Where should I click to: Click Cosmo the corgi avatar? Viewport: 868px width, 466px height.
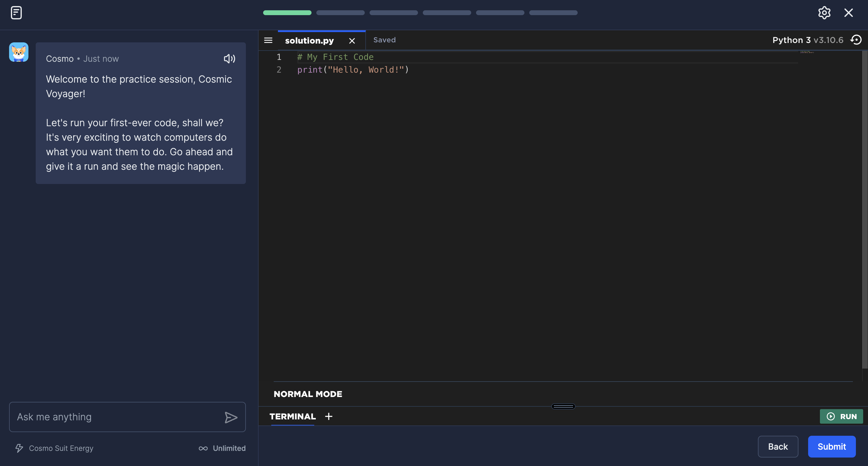(18, 52)
